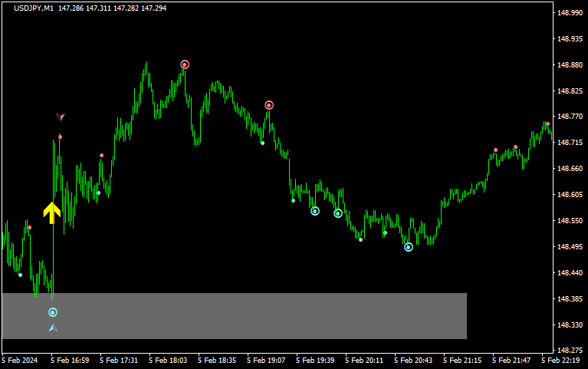Screen dimensions: 588x369
Task: Click the yellow up arrow signal
Action: point(51,212)
